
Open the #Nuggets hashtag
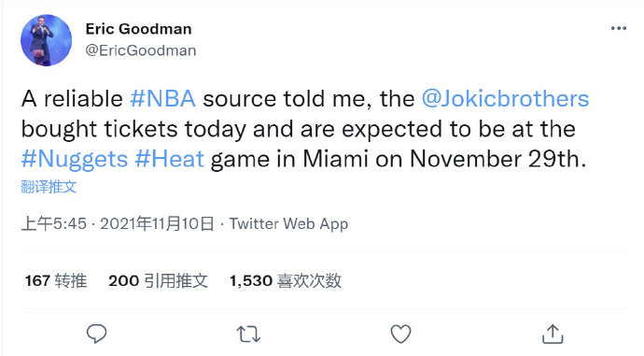[x=75, y=159]
